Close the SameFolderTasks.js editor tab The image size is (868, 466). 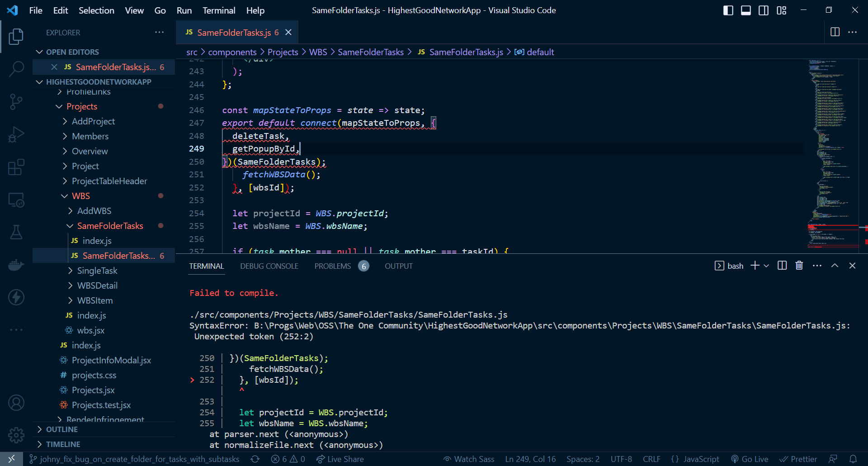tap(288, 32)
